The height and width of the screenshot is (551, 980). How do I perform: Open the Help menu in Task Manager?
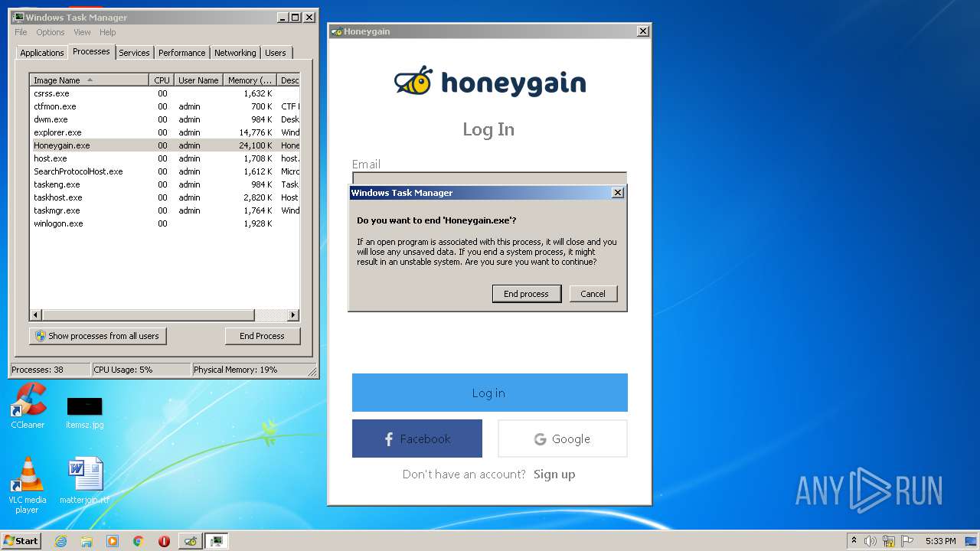tap(108, 32)
